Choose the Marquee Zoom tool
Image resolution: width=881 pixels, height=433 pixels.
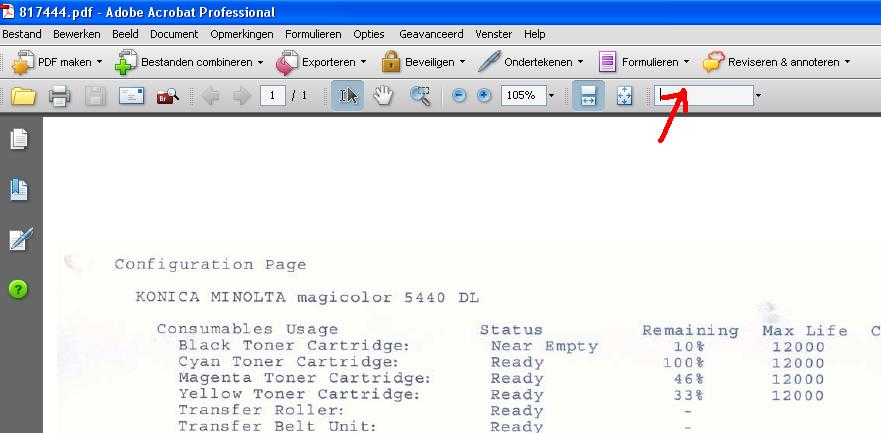(420, 95)
